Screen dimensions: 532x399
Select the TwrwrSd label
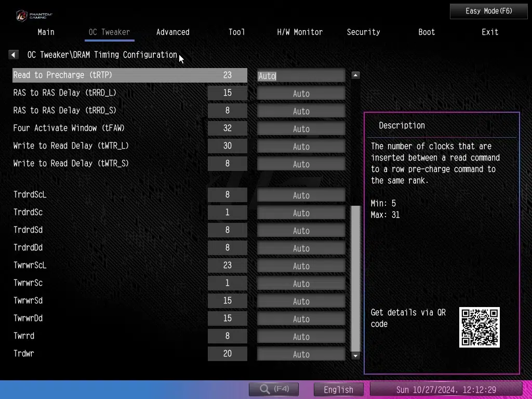coord(28,300)
